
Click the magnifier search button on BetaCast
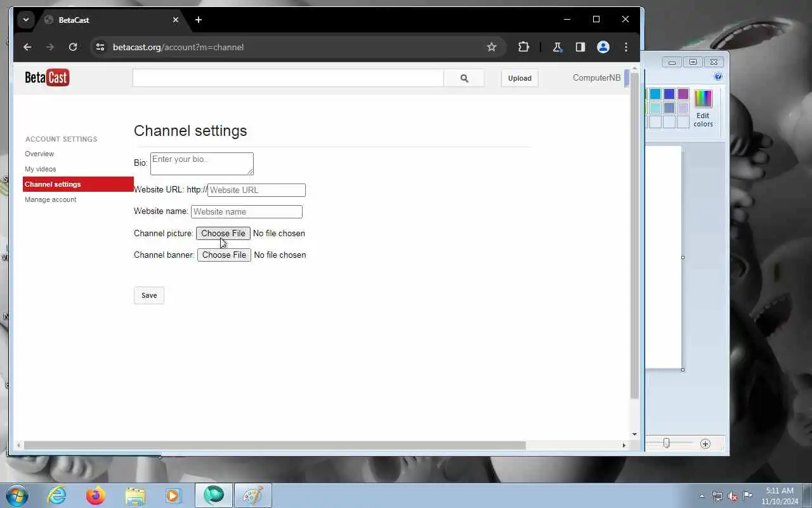(464, 78)
